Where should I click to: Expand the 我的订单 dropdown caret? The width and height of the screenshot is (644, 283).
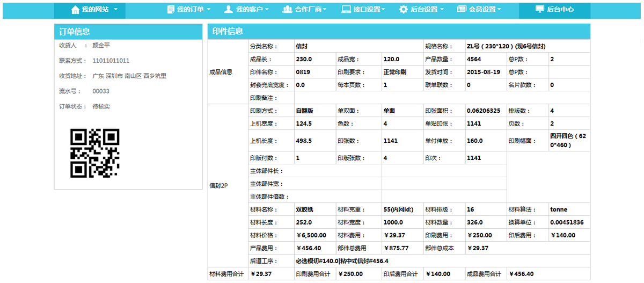[x=209, y=10]
